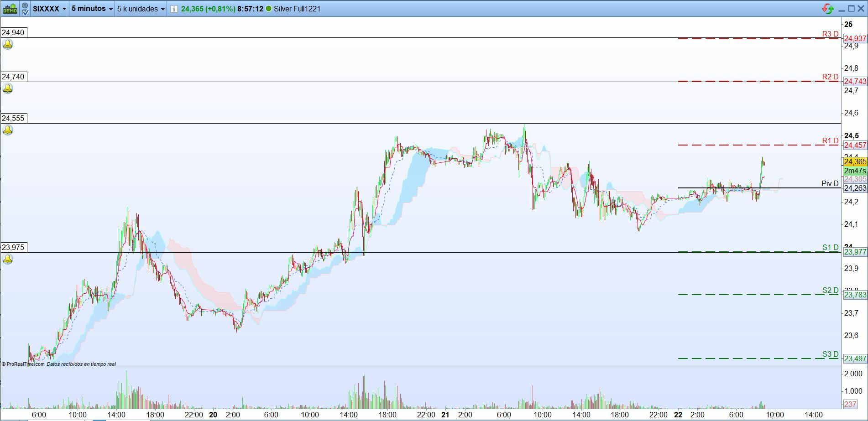868x421 pixels.
Task: Open the SIXXXX instrument dropdown
Action: 49,9
